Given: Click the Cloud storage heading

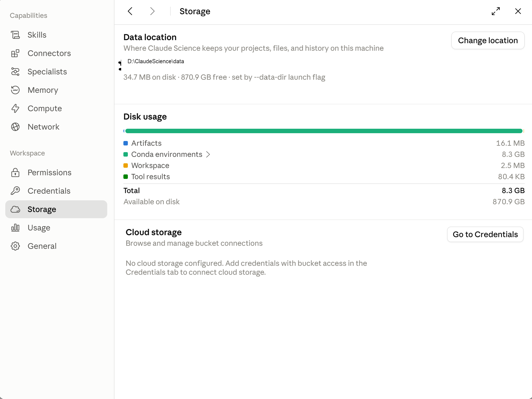Looking at the screenshot, I should tap(153, 232).
